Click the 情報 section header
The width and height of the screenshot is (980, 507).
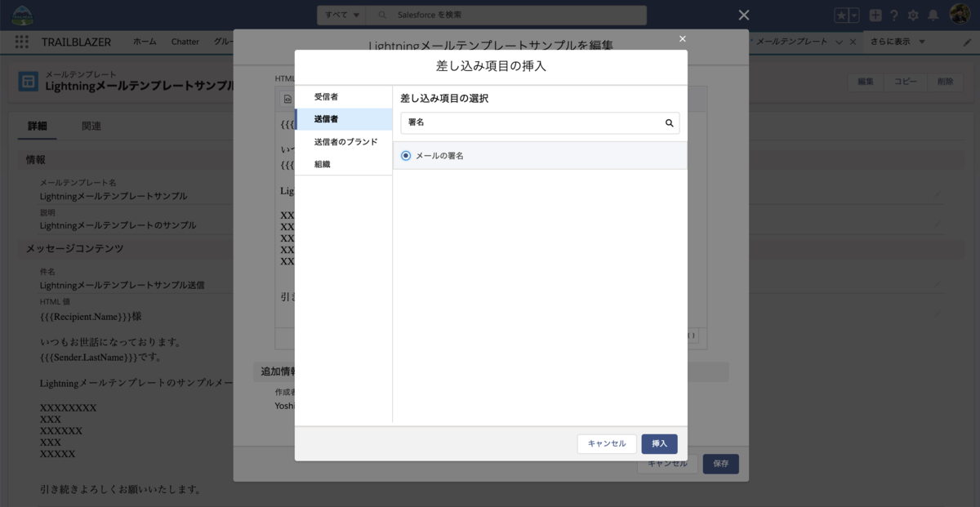click(36, 159)
